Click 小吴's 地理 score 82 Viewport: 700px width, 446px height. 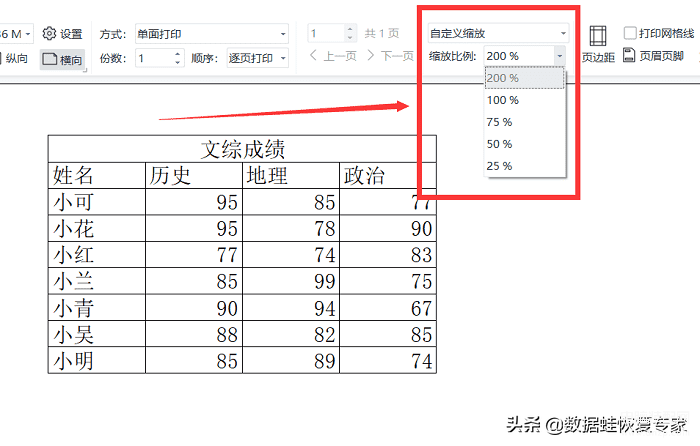pyautogui.click(x=291, y=334)
